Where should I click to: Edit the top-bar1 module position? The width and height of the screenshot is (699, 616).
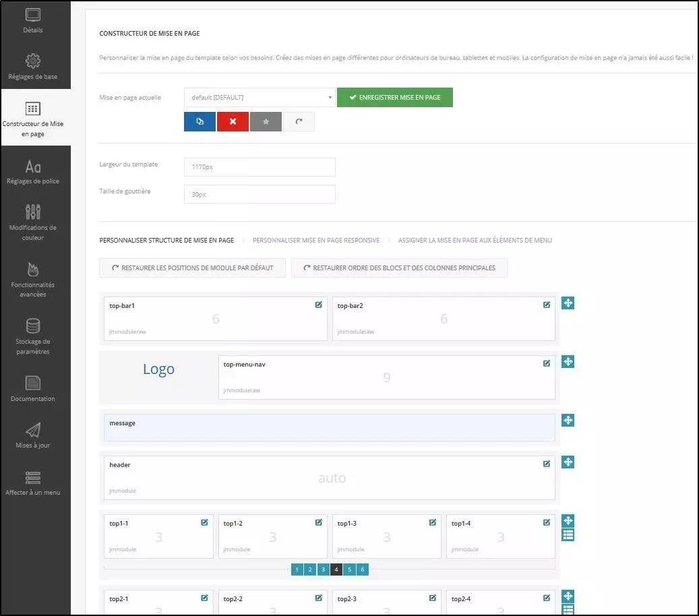pos(319,305)
